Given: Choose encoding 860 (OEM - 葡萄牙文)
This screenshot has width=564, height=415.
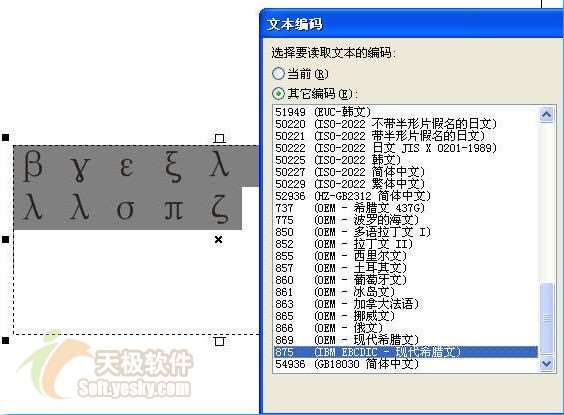Looking at the screenshot, I should pos(405,280).
